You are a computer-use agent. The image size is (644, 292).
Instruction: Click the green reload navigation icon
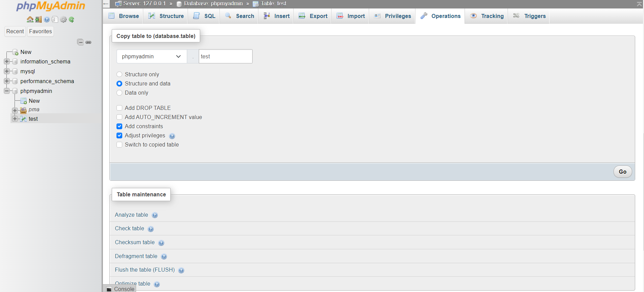pyautogui.click(x=71, y=19)
